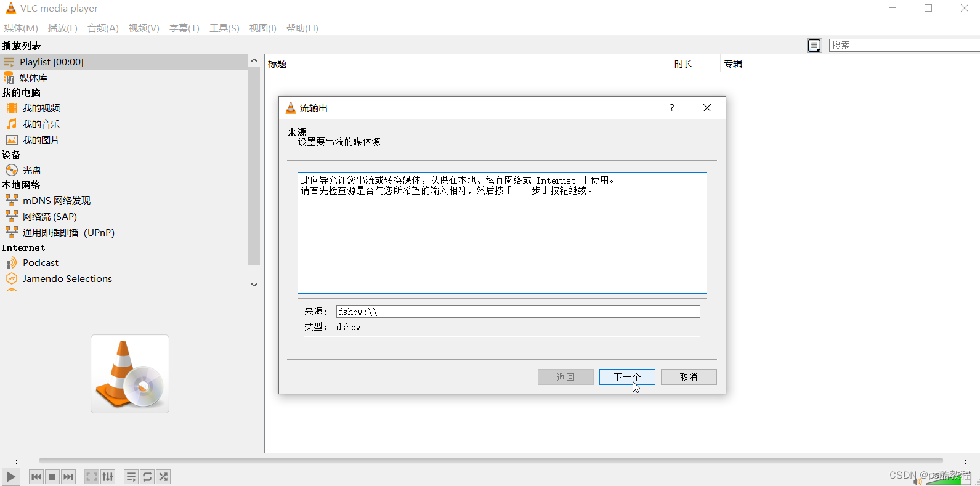Close the stream output dialog

707,108
